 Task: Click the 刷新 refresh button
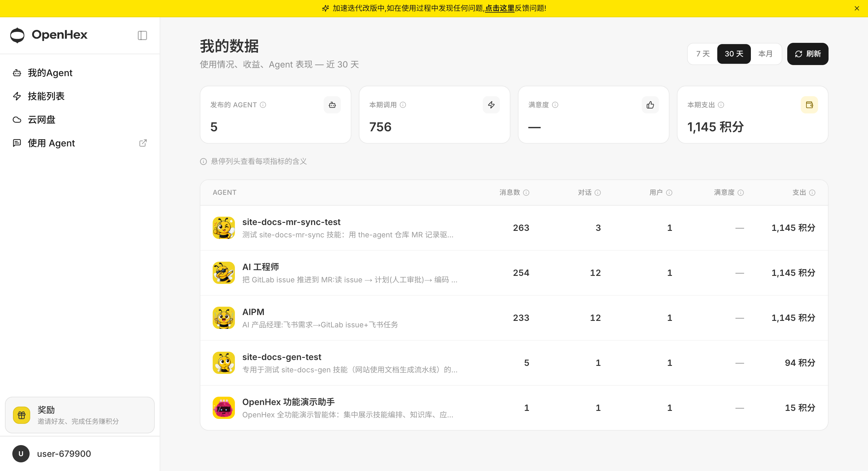pyautogui.click(x=808, y=54)
